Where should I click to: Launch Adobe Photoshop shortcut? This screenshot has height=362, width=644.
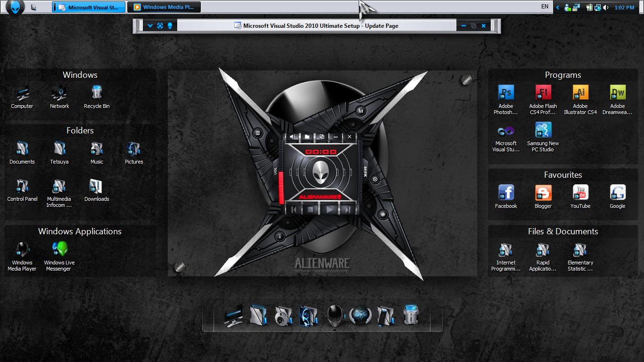coord(506,100)
